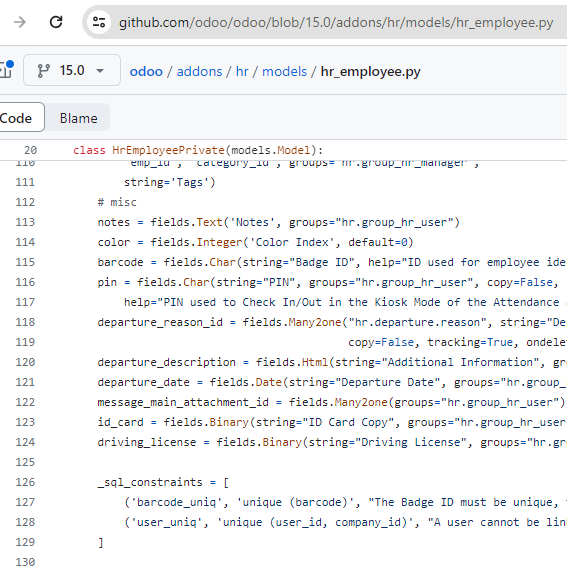The width and height of the screenshot is (567, 568).
Task: Open addons breadcrumb folder link
Action: [x=199, y=71]
